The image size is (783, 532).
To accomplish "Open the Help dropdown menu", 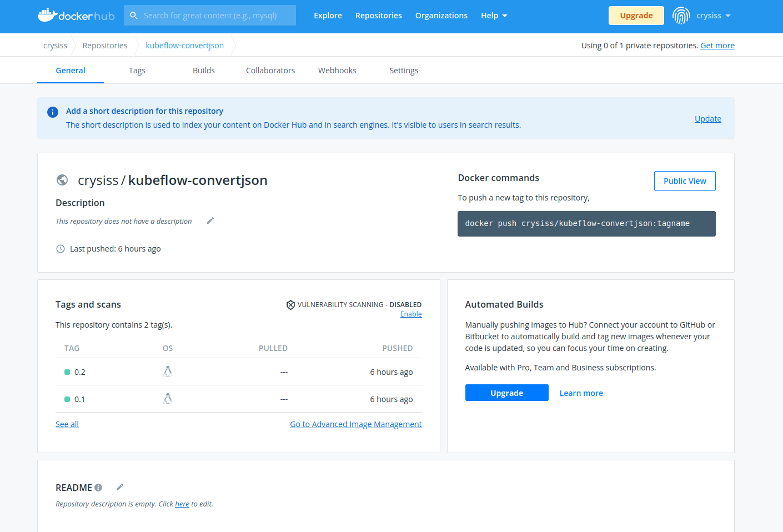I will pyautogui.click(x=494, y=16).
